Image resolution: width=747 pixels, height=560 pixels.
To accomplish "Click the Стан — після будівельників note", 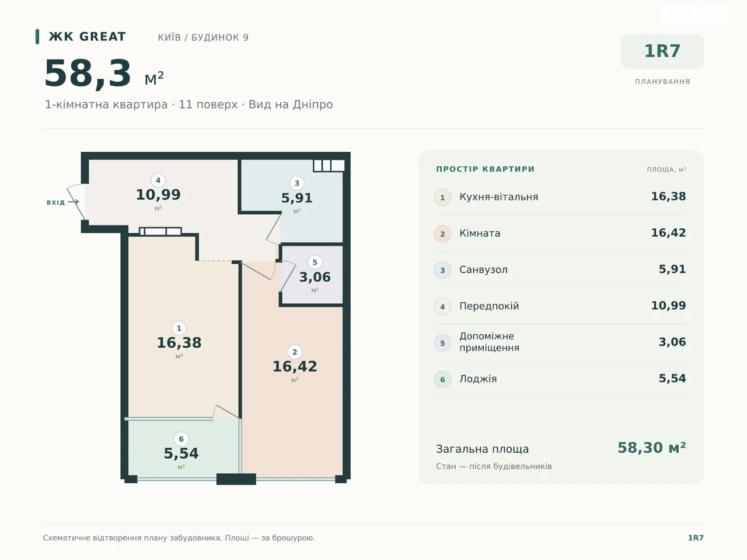I will 494,467.
